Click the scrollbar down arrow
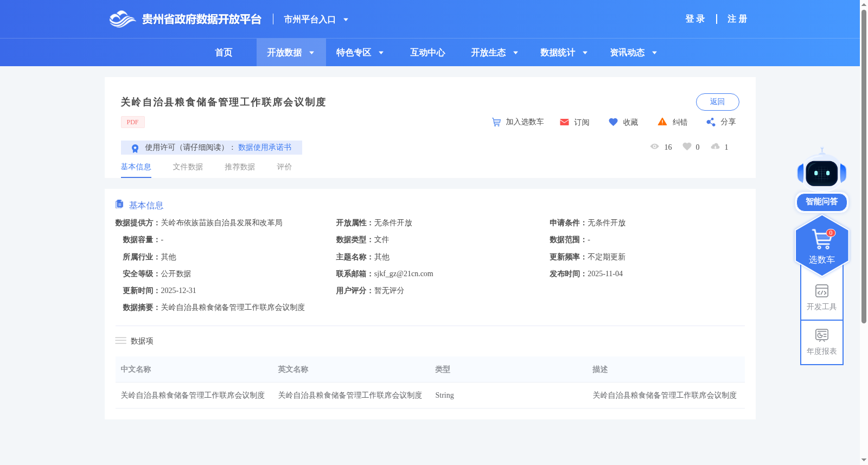Viewport: 868px width, 465px height. (864, 460)
